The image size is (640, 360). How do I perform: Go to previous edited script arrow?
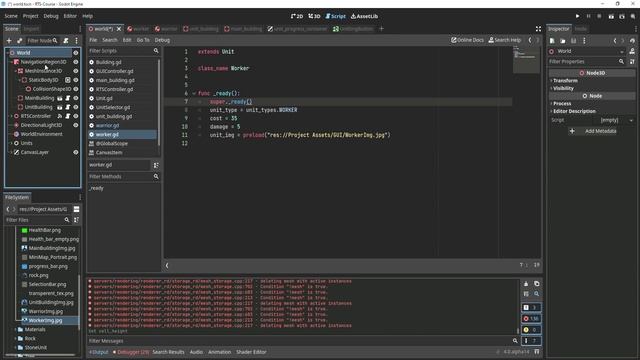[x=530, y=40]
